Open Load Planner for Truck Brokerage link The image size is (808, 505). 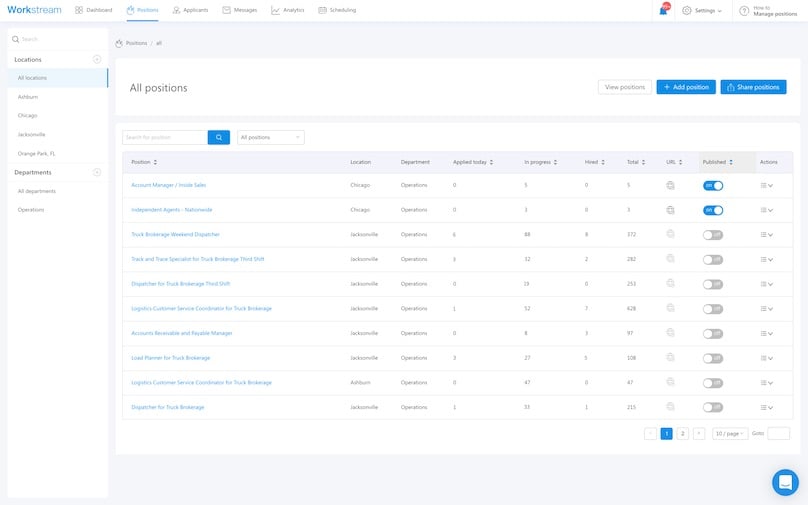tap(170, 357)
